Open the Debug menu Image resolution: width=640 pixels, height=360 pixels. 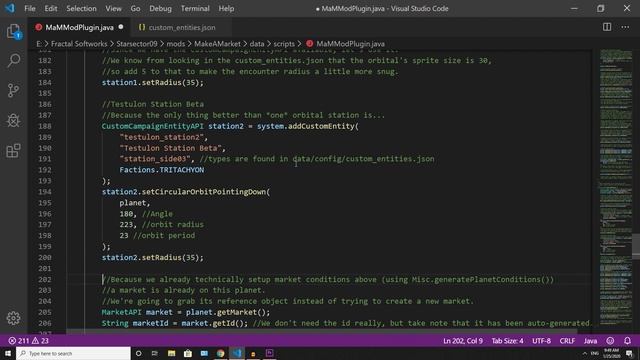[160, 8]
